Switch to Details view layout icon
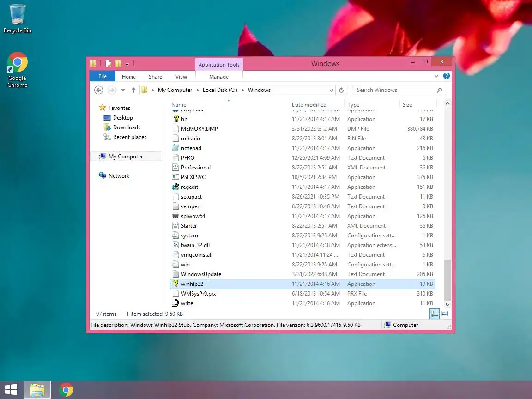Screen dimensions: 532x399 tap(435, 314)
